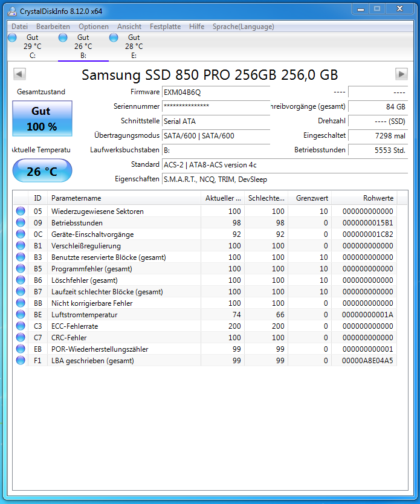Open the Optionen menu
Image resolution: width=420 pixels, height=504 pixels.
pyautogui.click(x=94, y=27)
